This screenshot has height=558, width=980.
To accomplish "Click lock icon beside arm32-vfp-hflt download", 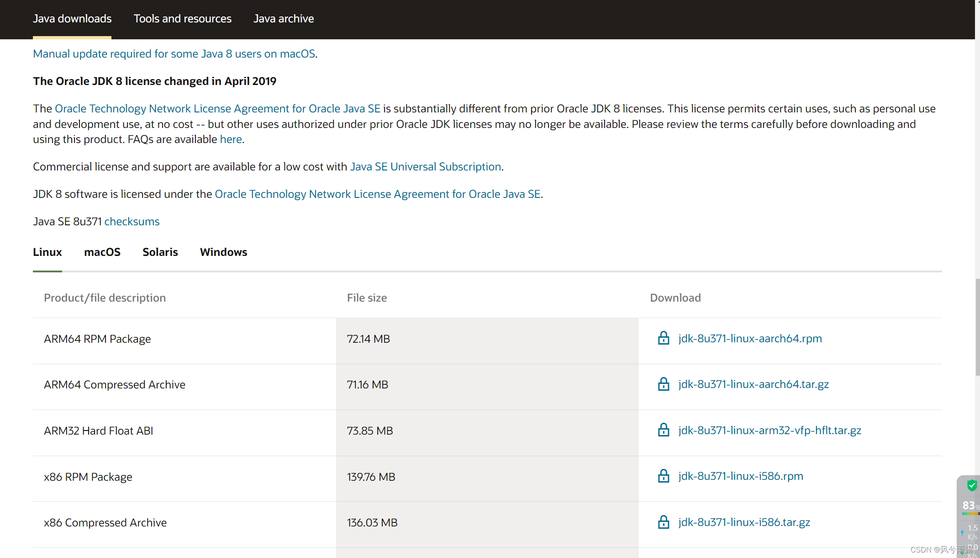I will point(663,430).
